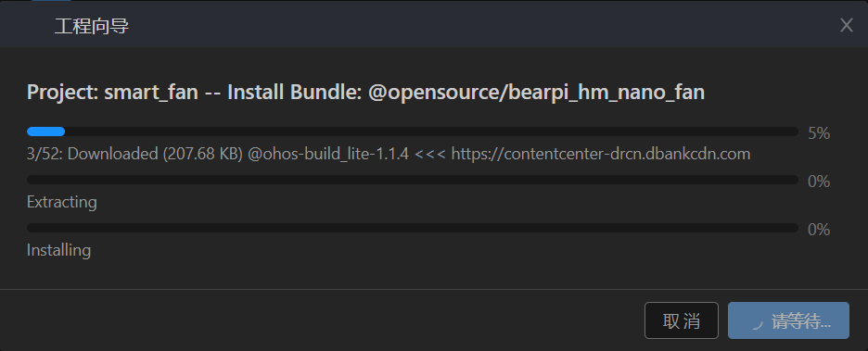
Task: Click the 3/52: Downloaded (207.68 KB) text
Action: (134, 154)
